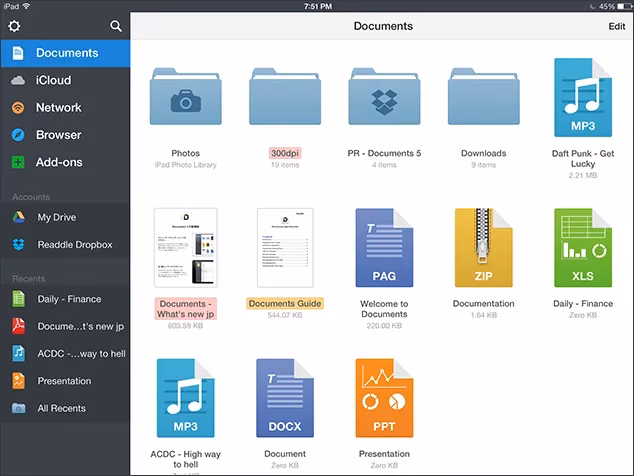Screen dimensions: 634x476
Task: Open the PR - Documents 5 Dropbox folder
Action: coord(384,97)
